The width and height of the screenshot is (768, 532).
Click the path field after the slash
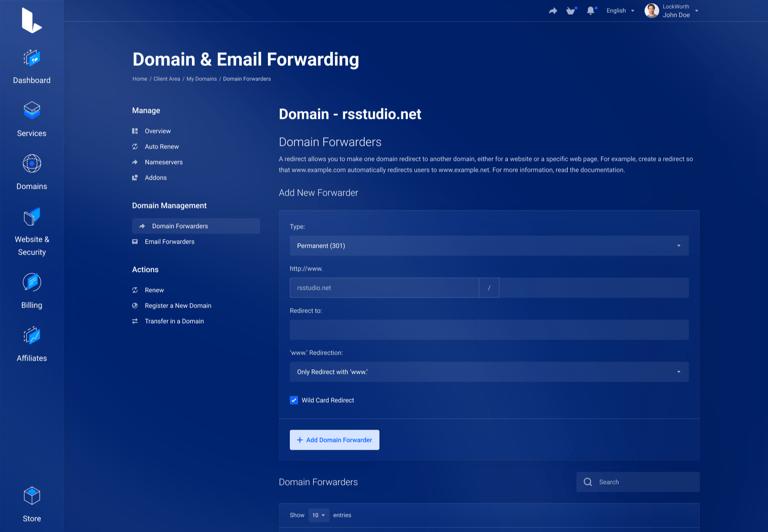[x=594, y=288]
